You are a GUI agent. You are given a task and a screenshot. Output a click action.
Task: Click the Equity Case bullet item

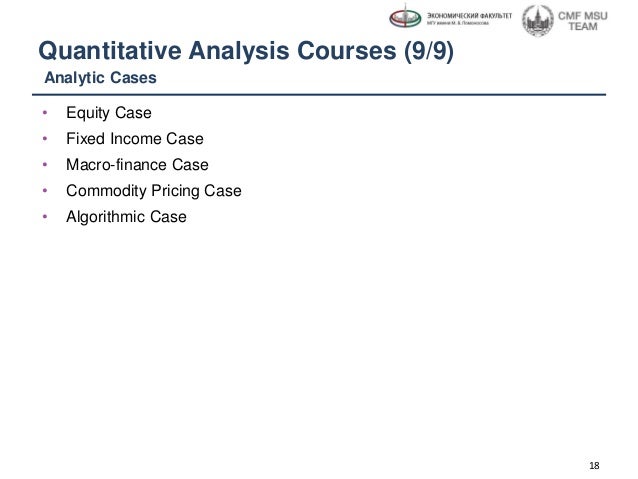[109, 113]
